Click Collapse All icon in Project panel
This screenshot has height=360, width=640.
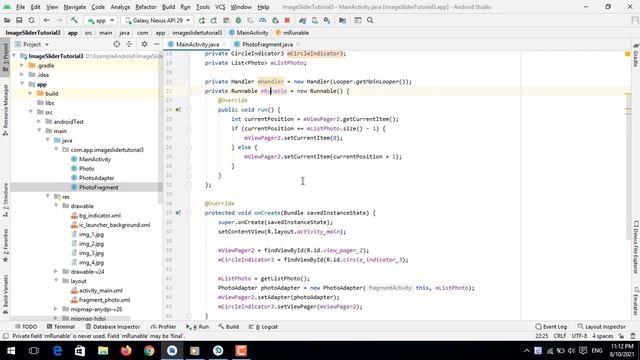click(129, 44)
